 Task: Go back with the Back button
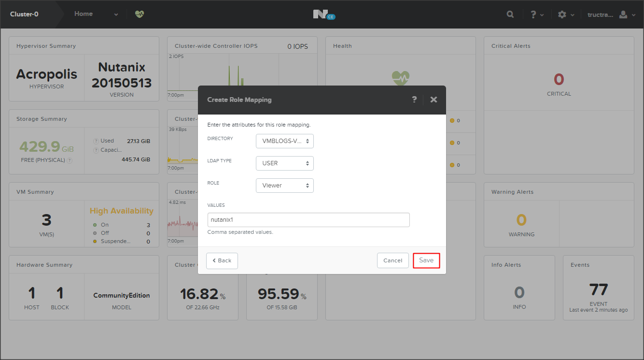tap(222, 260)
